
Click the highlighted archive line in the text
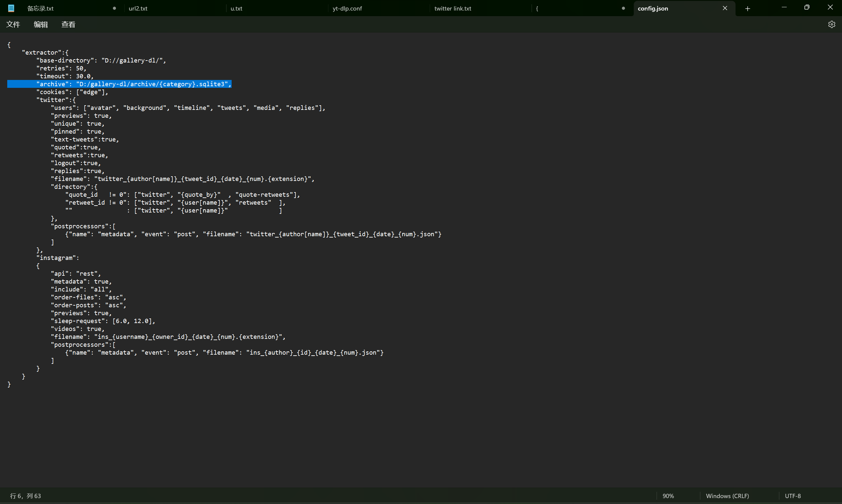[x=119, y=84]
